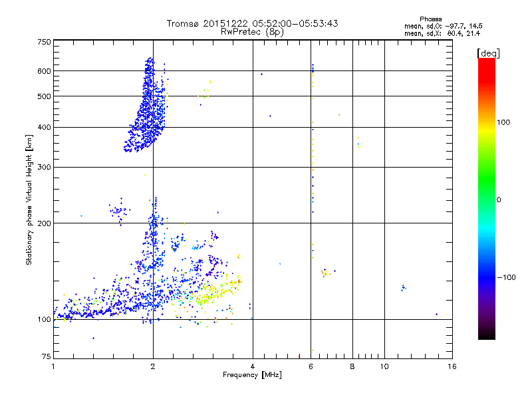Click the x-axis tick label '6'
Viewport: 532px width, 399px height.
pyautogui.click(x=311, y=366)
